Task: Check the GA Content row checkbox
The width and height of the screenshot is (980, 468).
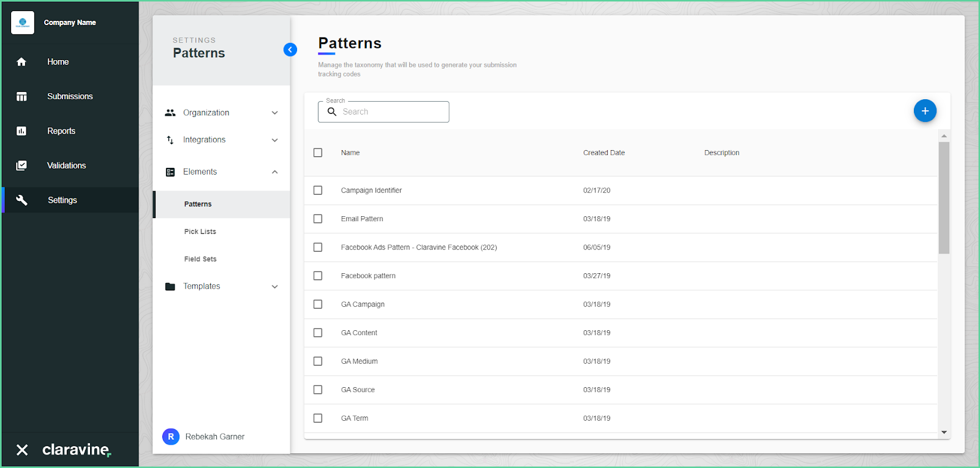Action: click(x=318, y=333)
